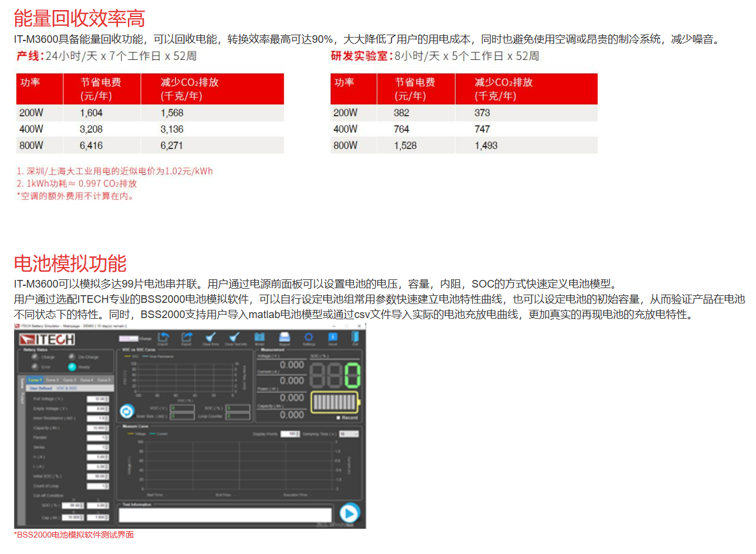Click the 电池模拟功能 heading
This screenshot has width=756, height=554.
[70, 263]
